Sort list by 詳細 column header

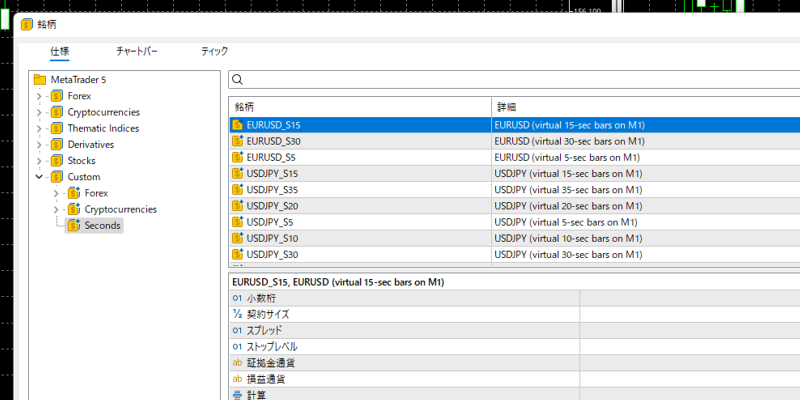(640, 107)
